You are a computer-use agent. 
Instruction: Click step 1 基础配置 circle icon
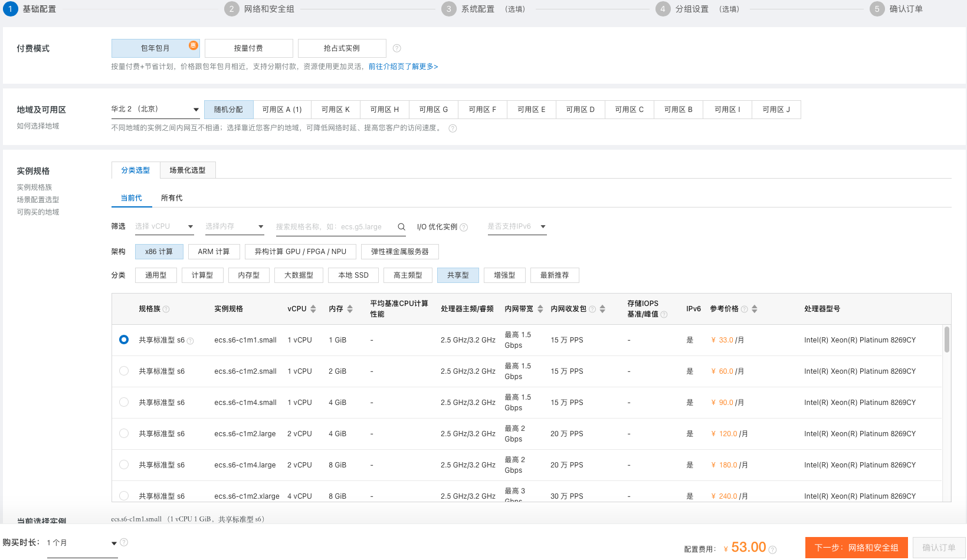[x=10, y=9]
